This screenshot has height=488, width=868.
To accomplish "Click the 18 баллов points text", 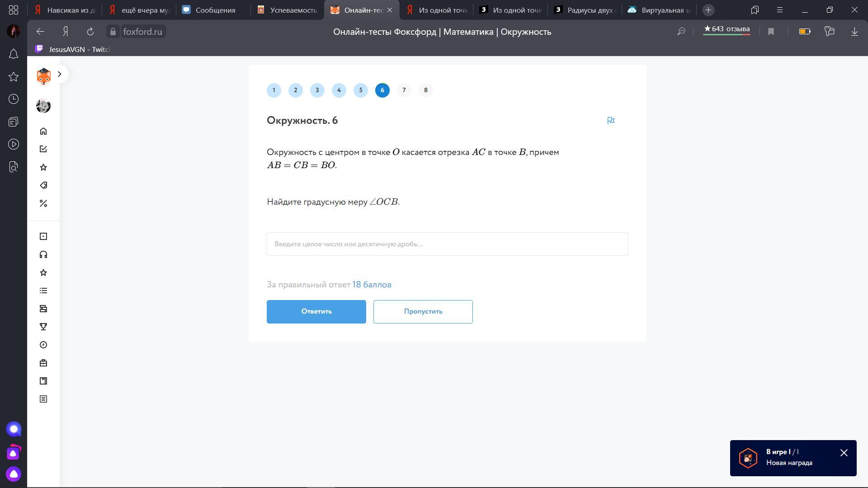I will point(372,285).
